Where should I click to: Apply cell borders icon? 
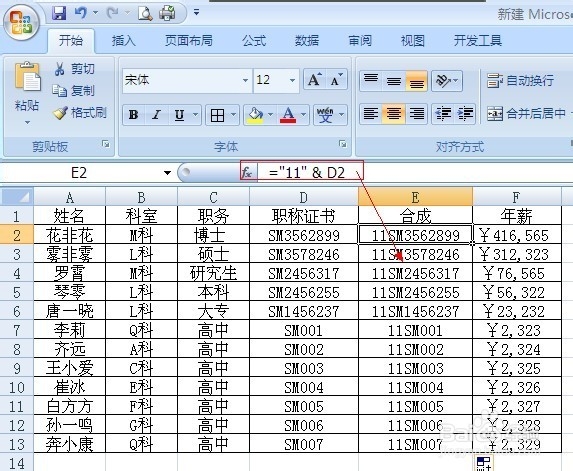[217, 115]
